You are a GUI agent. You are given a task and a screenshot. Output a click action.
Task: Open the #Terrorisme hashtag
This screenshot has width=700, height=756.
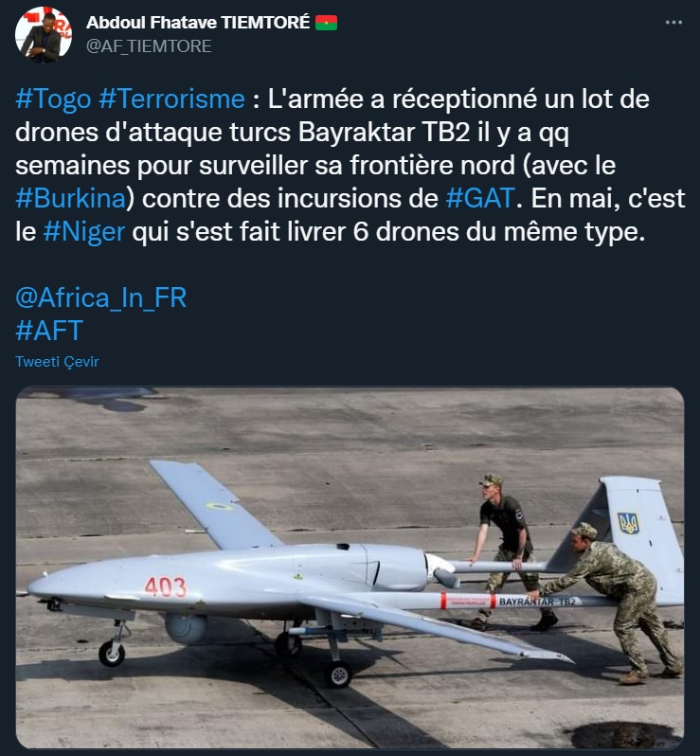[x=171, y=99]
